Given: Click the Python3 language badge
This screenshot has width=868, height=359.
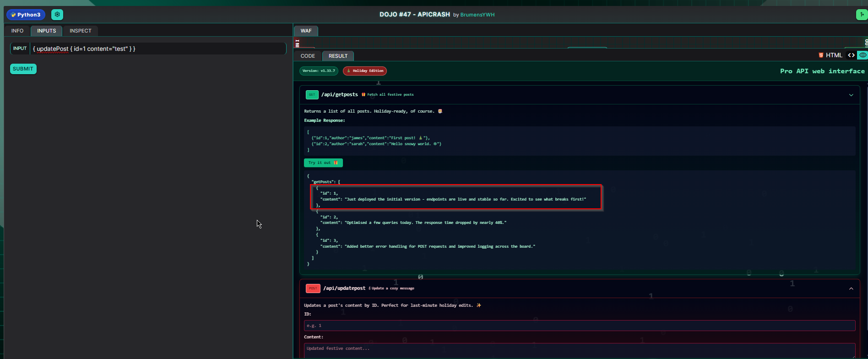Looking at the screenshot, I should pyautogui.click(x=26, y=15).
